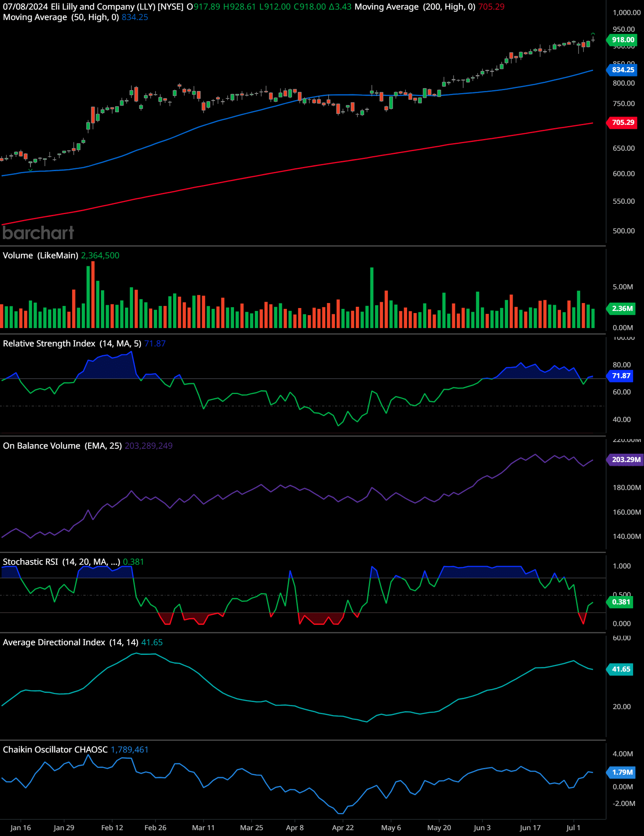
Task: Click the 4.00M Chaikin axis label
Action: click(x=623, y=754)
